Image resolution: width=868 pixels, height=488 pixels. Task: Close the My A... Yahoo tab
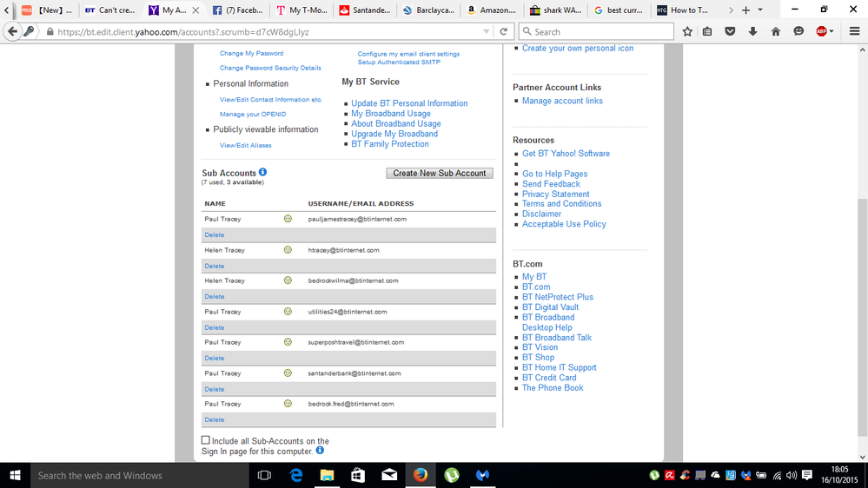click(x=196, y=10)
